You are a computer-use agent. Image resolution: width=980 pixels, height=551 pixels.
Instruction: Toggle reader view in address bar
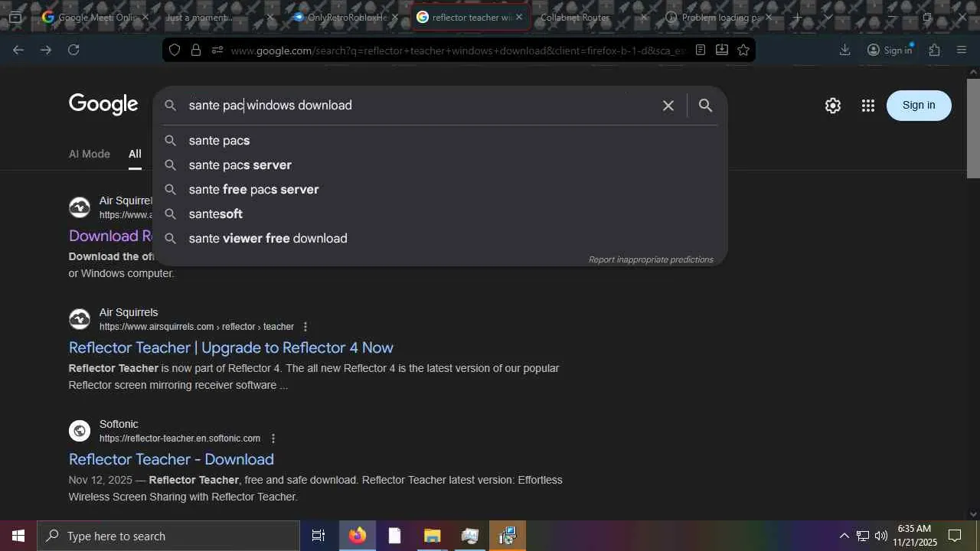[x=700, y=50]
